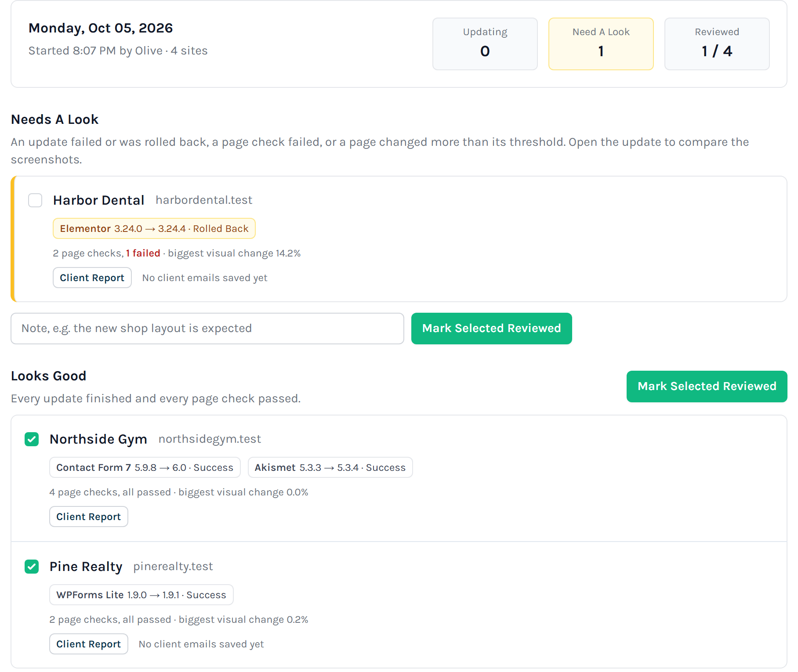This screenshot has width=798, height=672.
Task: Click the Northside Gym site name
Action: point(98,439)
